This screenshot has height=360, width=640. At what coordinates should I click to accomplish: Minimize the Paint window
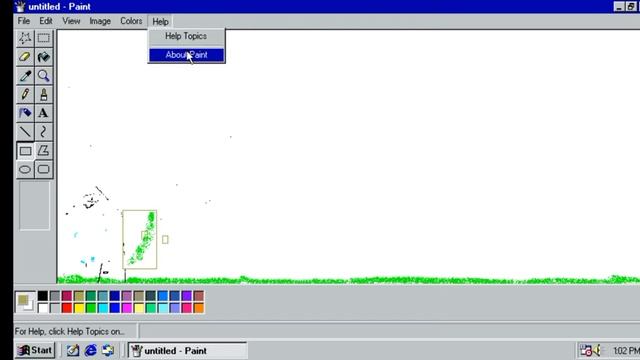619,7
